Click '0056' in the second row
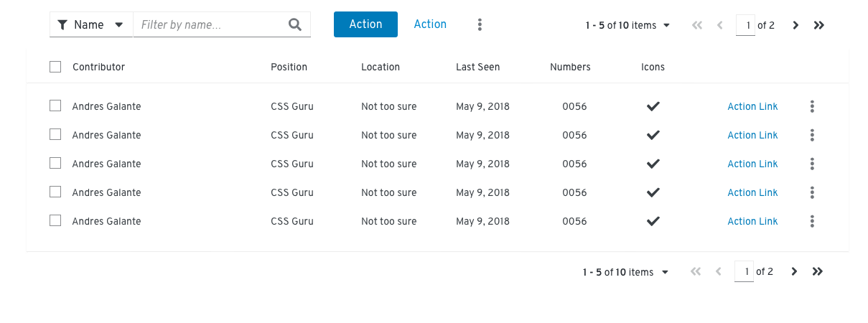Viewport: 868px width, 323px height. [x=574, y=135]
